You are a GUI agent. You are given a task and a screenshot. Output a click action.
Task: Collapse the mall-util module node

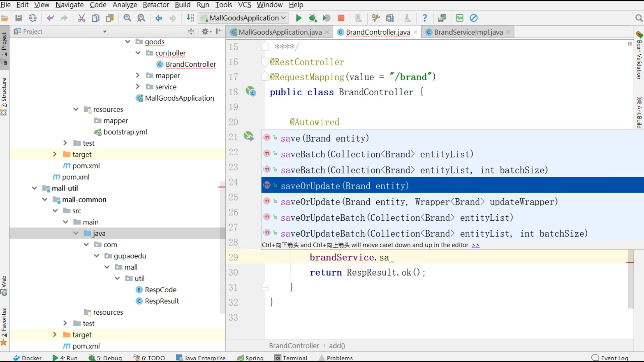point(35,188)
